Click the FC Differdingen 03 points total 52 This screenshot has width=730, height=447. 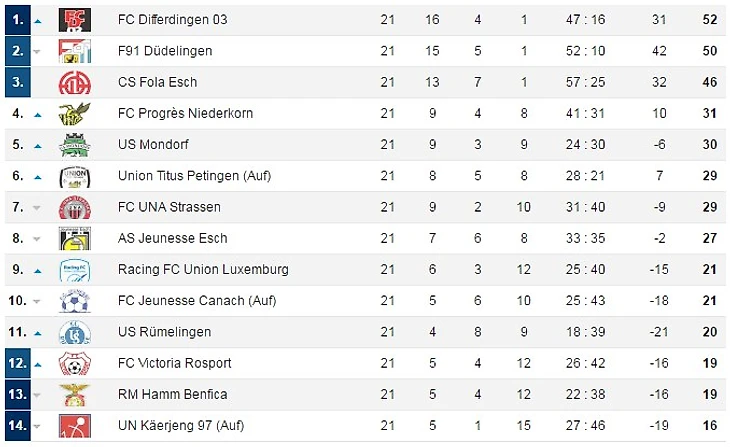coord(710,20)
